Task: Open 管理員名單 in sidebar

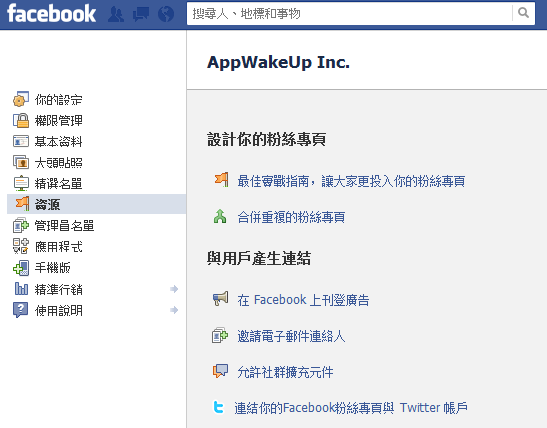Action: tap(65, 226)
